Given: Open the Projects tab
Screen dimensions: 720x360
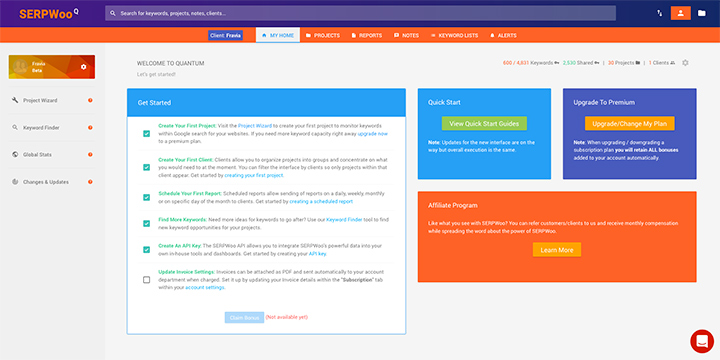Looking at the screenshot, I should coord(323,35).
